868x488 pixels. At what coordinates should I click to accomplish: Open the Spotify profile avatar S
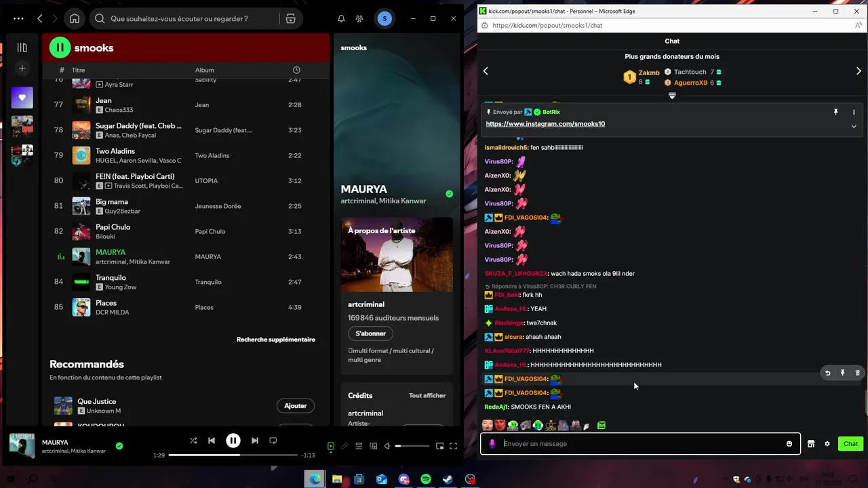(385, 19)
